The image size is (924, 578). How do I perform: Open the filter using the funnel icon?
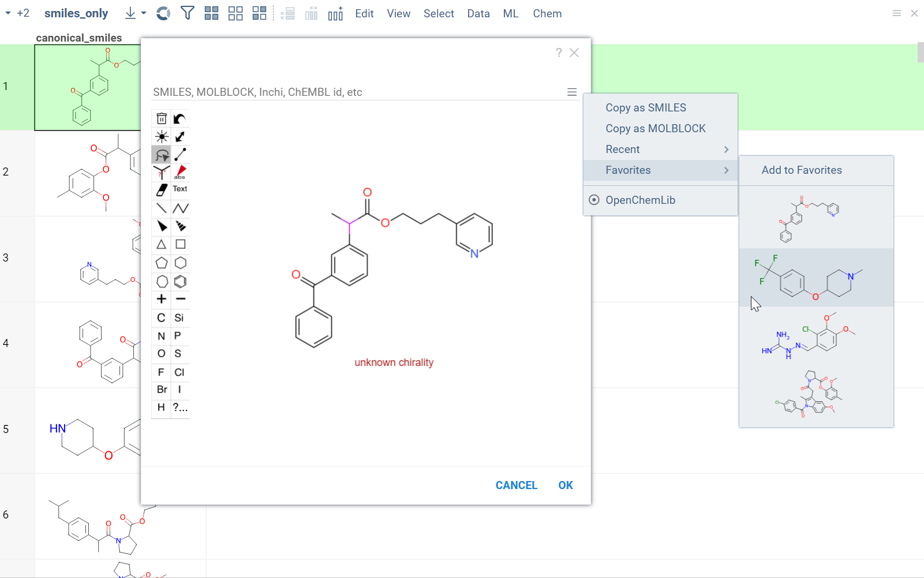pyautogui.click(x=188, y=13)
